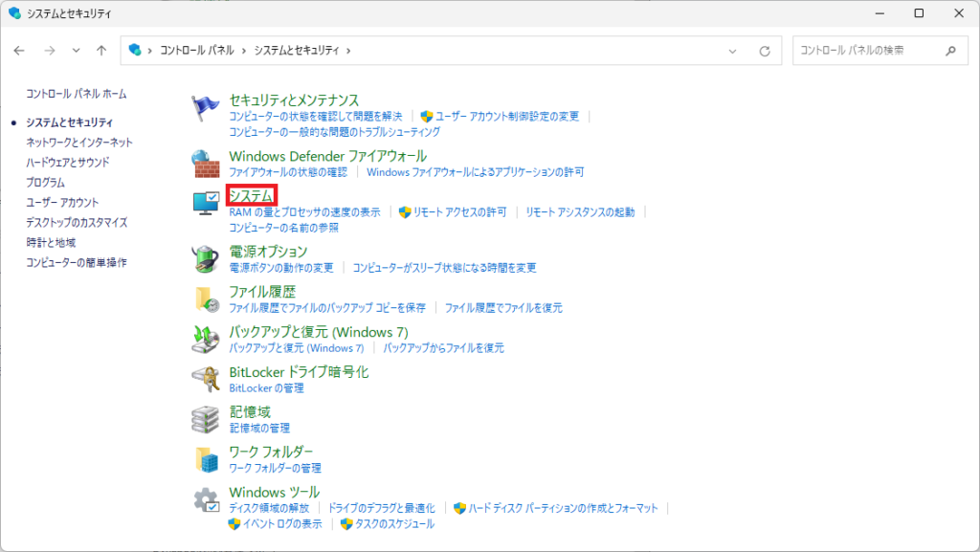Click the Storage Spaces (記憶域) drives icon
The height and width of the screenshot is (552, 980).
pos(205,419)
